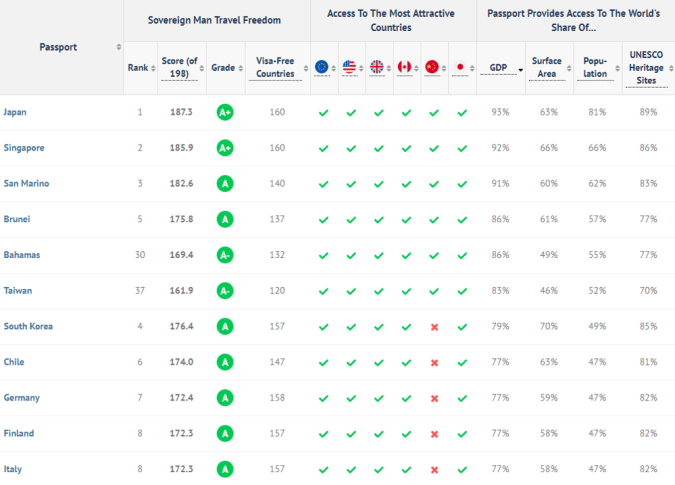This screenshot has height=485, width=675.
Task: Open the South Korea passport link
Action: [28, 327]
